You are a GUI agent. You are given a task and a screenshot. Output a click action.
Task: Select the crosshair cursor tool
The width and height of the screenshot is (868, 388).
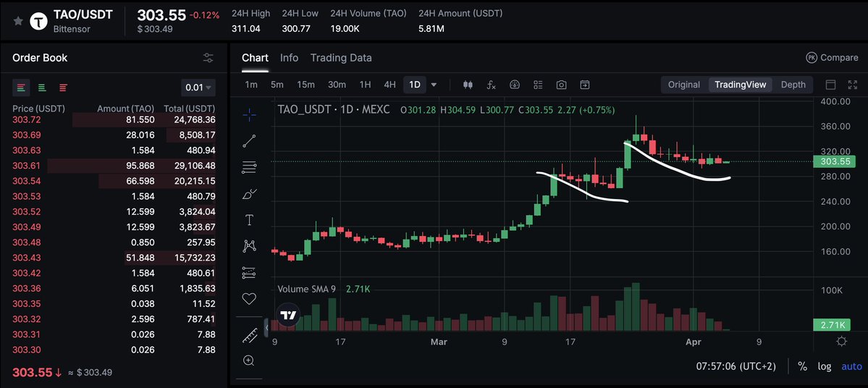249,114
